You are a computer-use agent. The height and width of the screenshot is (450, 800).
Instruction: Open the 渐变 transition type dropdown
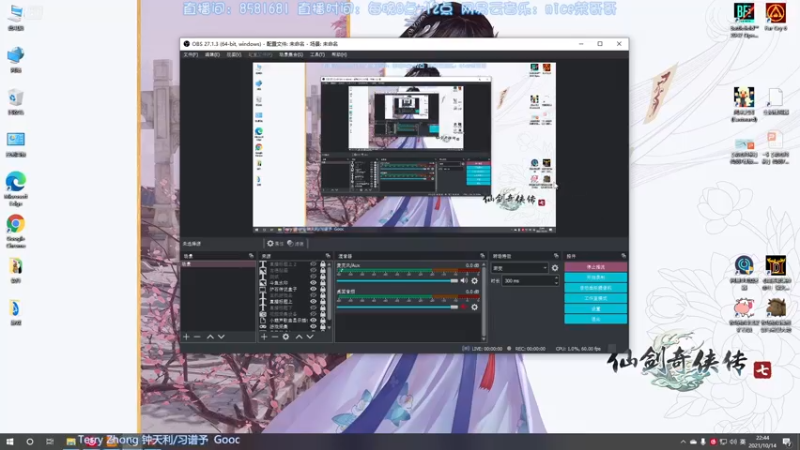coord(519,268)
